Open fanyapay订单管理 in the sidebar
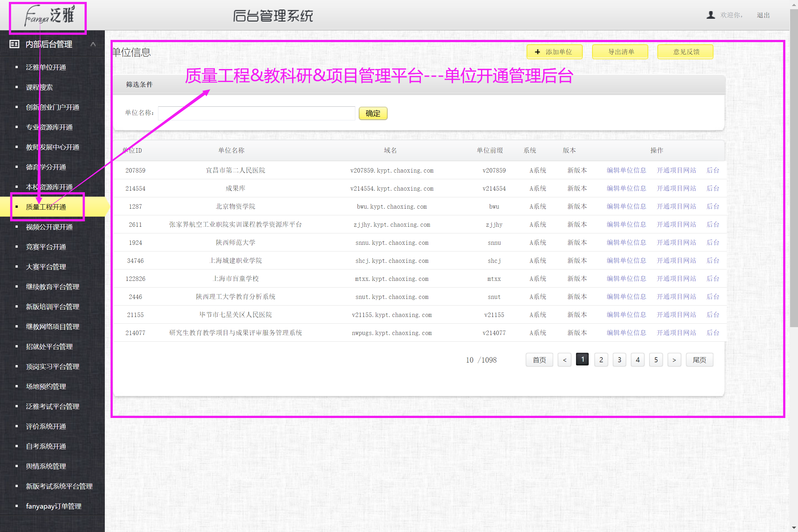 click(x=54, y=506)
